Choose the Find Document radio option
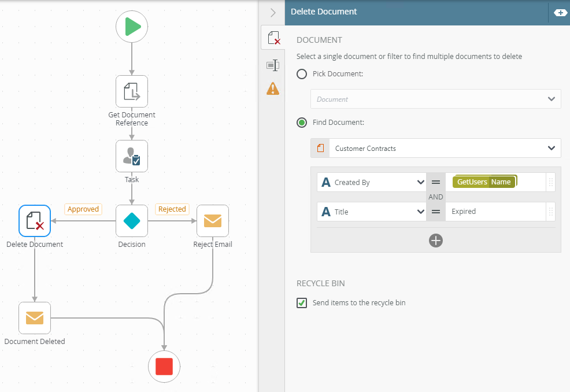Screen dimensions: 570x392 click(x=302, y=123)
